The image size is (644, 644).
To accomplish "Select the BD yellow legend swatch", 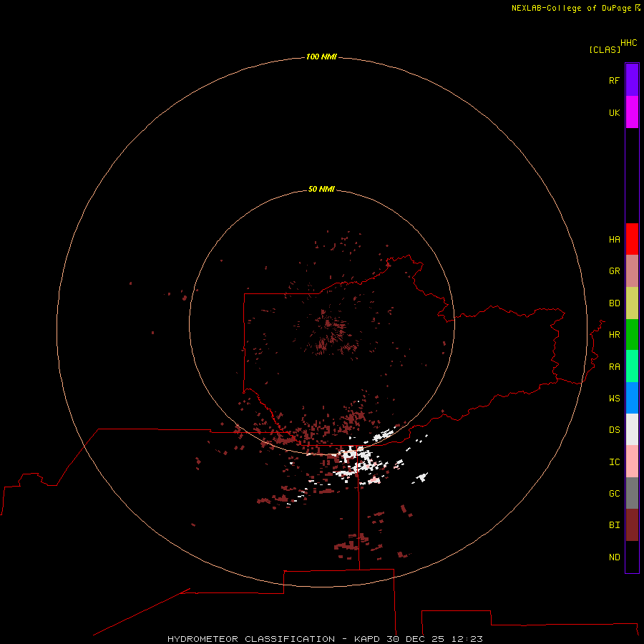I will pos(632,303).
